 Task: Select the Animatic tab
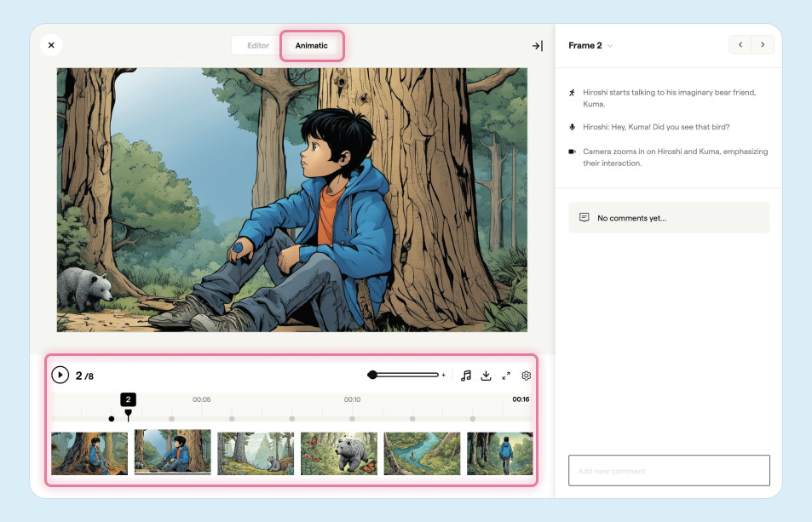click(x=311, y=46)
